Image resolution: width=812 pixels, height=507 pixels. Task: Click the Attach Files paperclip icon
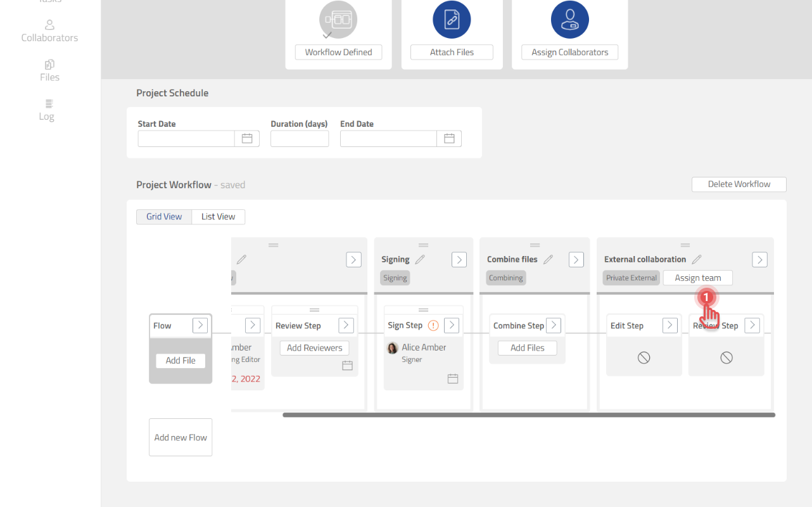[452, 20]
